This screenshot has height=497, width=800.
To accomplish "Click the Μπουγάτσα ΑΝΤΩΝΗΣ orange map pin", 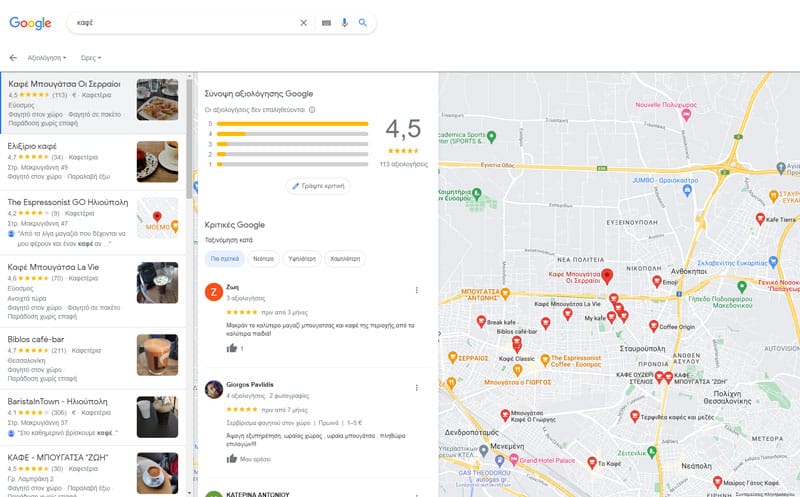I will [x=505, y=293].
